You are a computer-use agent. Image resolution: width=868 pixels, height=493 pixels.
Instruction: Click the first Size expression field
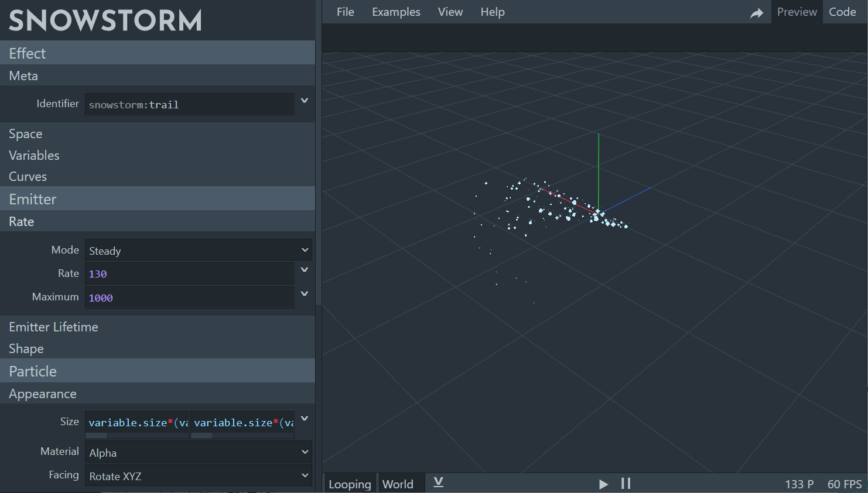click(x=137, y=424)
